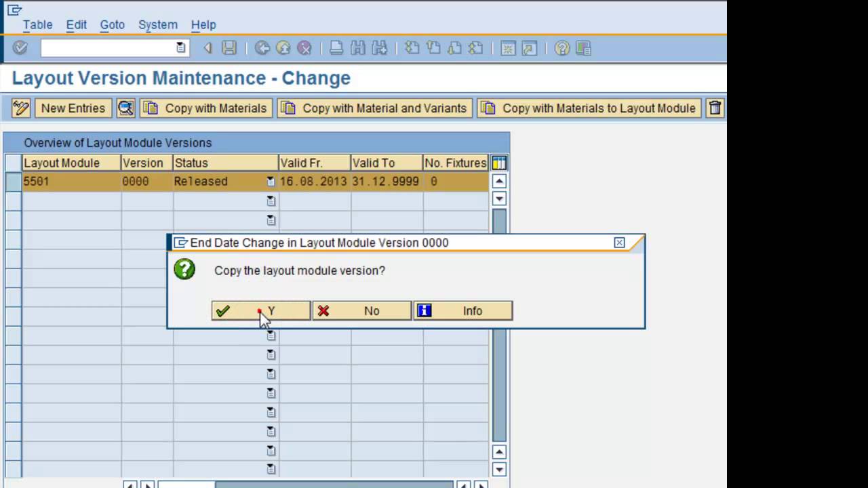Open the command field history dropdown
The height and width of the screenshot is (488, 868).
[180, 47]
